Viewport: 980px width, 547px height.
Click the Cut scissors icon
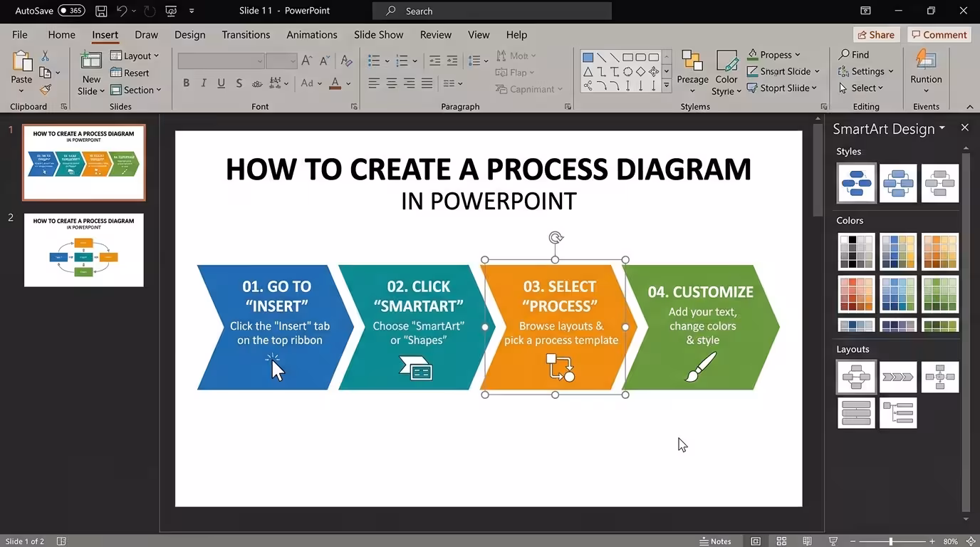click(x=45, y=56)
